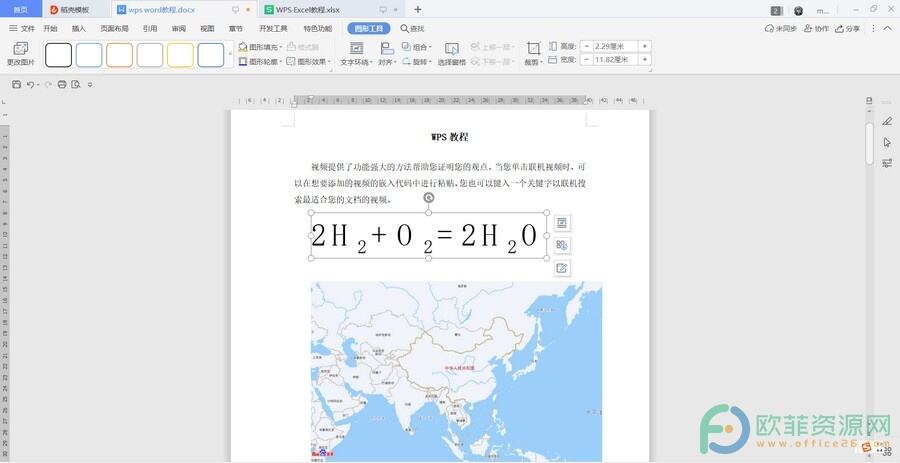The width and height of the screenshot is (900, 463).
Task: Open the 图形填充 shape fill dropdown
Action: coord(260,47)
